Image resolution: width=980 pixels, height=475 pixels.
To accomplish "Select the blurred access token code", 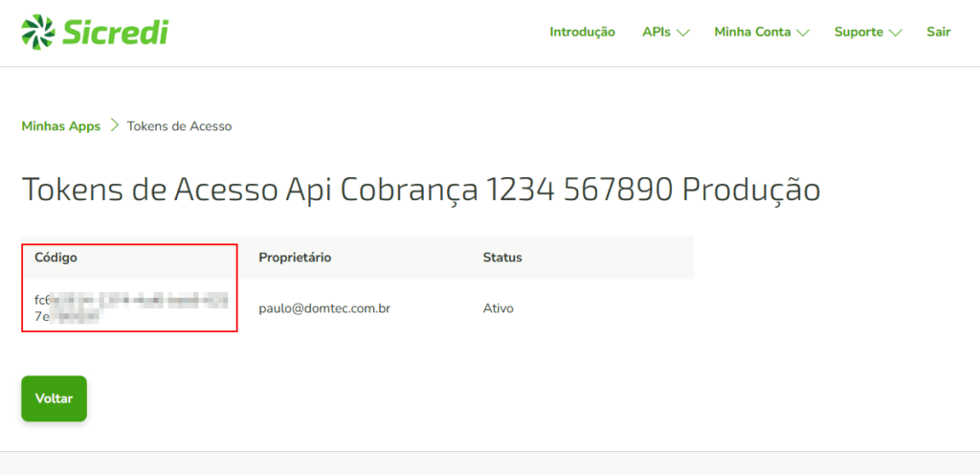I will pos(130,307).
